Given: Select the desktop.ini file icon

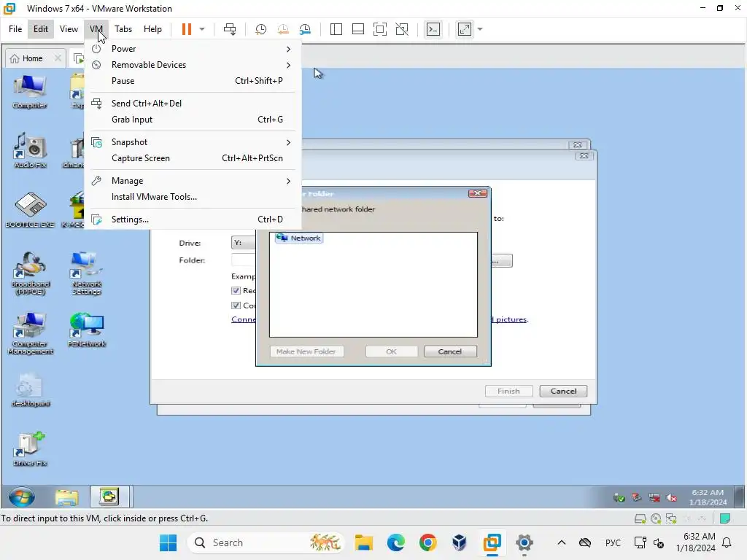Looking at the screenshot, I should (30, 389).
